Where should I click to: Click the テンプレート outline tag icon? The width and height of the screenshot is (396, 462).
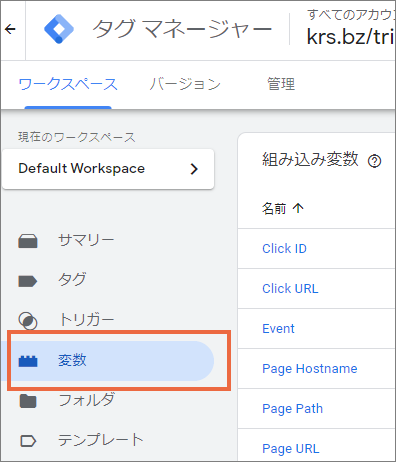[x=28, y=441]
